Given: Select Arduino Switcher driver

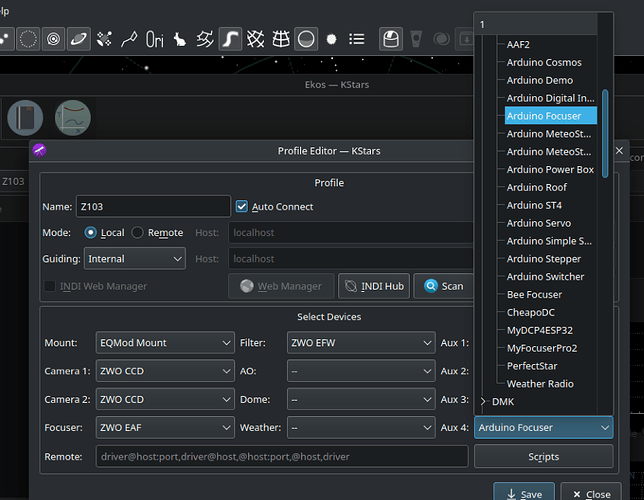Looking at the screenshot, I should [x=545, y=276].
